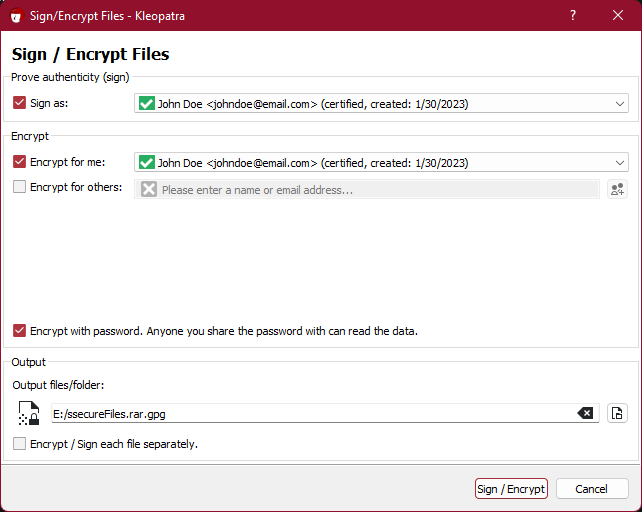This screenshot has width=642, height=512.
Task: Click the Sign / Encrypt button
Action: click(511, 489)
